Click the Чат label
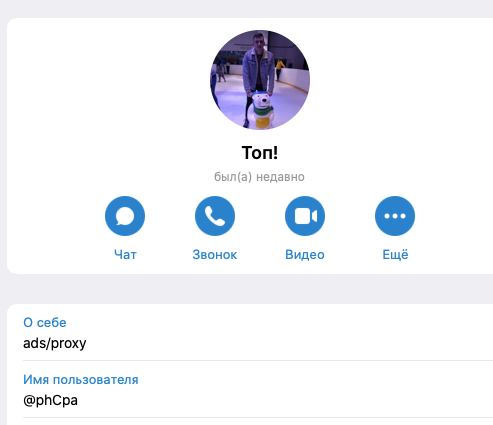The height and width of the screenshot is (425, 493). (125, 255)
